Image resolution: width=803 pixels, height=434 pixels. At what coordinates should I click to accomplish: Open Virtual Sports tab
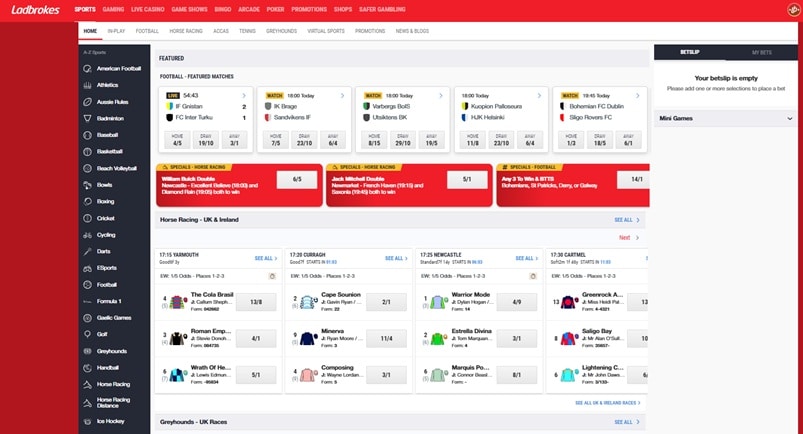pyautogui.click(x=326, y=31)
